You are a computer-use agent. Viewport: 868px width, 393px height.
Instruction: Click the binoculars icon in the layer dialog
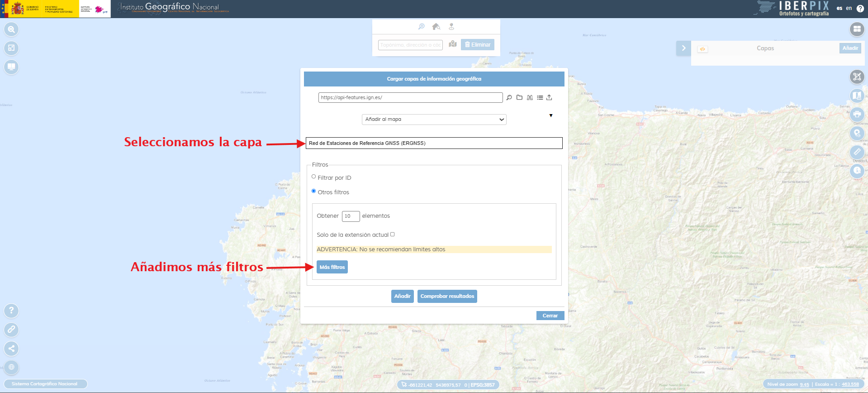(x=530, y=97)
